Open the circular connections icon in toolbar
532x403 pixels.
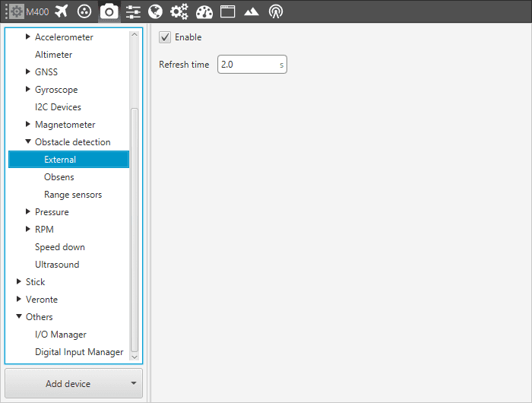(x=84, y=11)
